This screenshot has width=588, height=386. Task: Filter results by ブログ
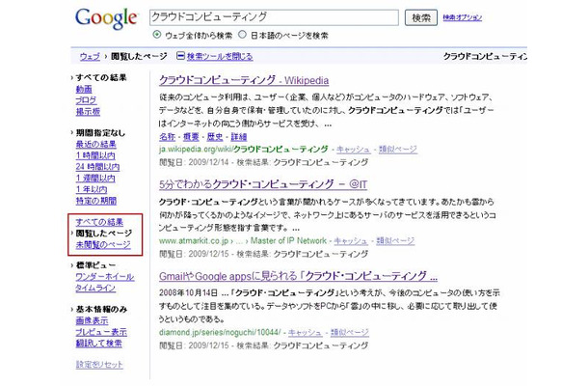coord(86,100)
